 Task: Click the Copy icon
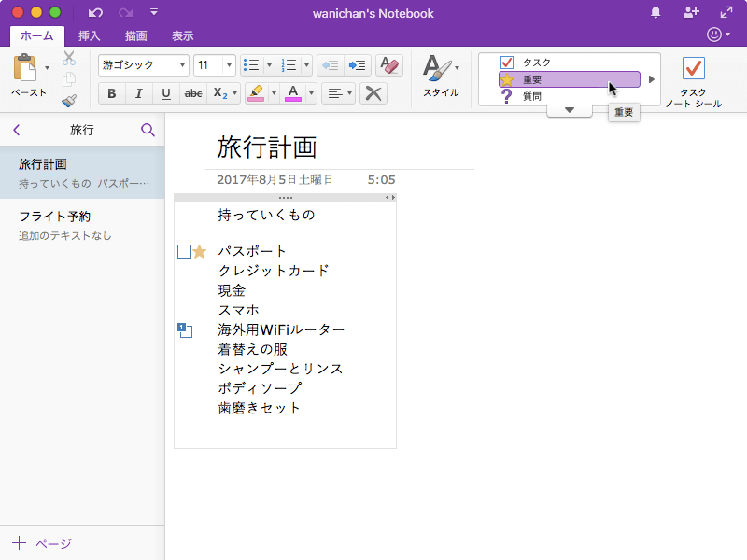coord(69,79)
